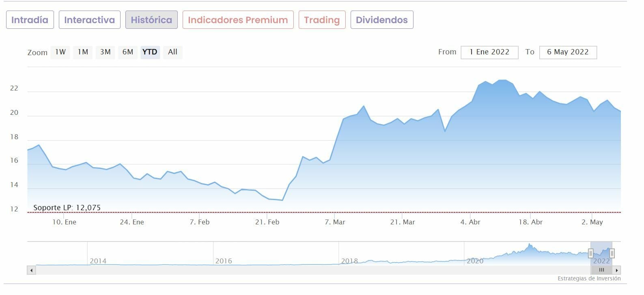Edit the To date field
The image size is (644, 295).
point(568,52)
